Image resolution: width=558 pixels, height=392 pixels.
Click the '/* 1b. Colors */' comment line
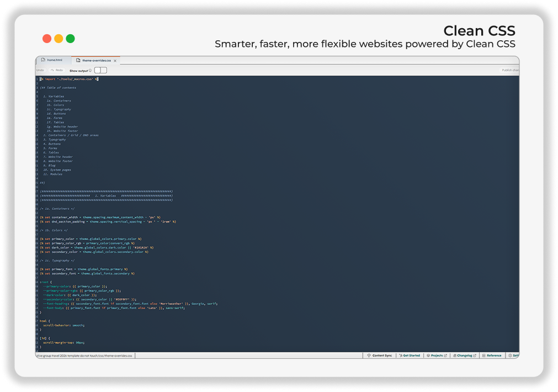pos(54,230)
